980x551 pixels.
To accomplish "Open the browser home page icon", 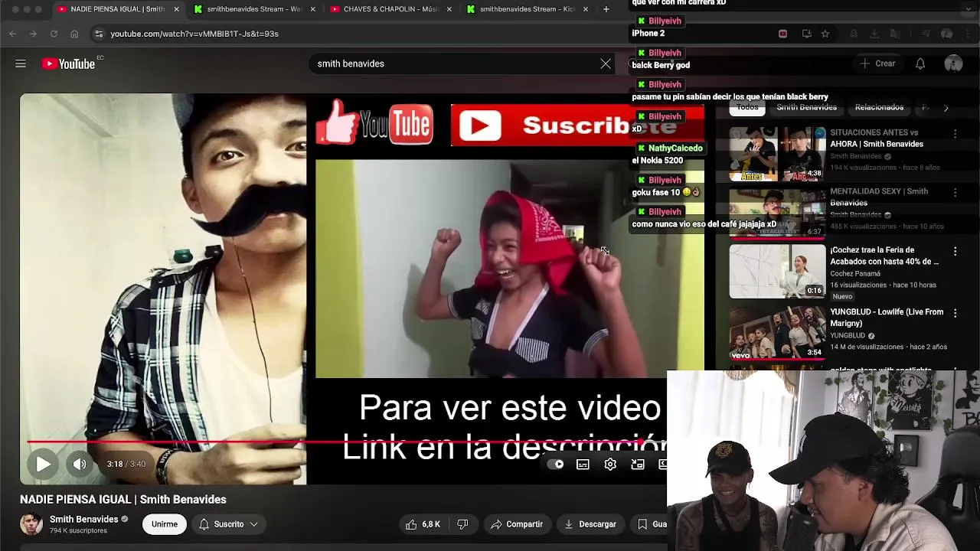I will (x=74, y=34).
